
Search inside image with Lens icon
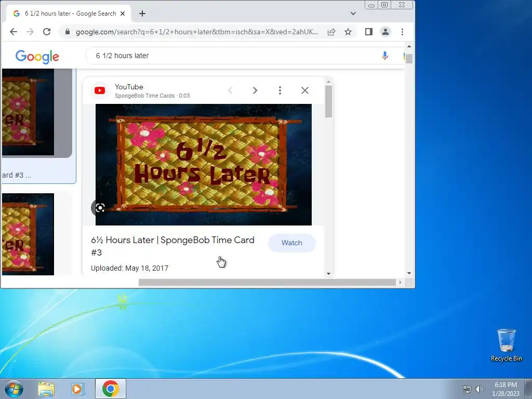click(100, 208)
